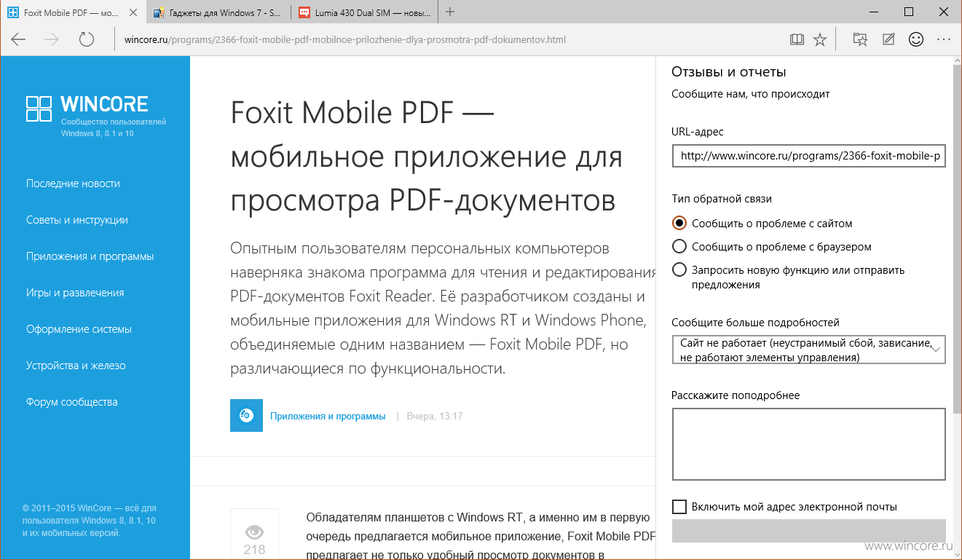Click the WINCORE logo icon

pos(39,109)
